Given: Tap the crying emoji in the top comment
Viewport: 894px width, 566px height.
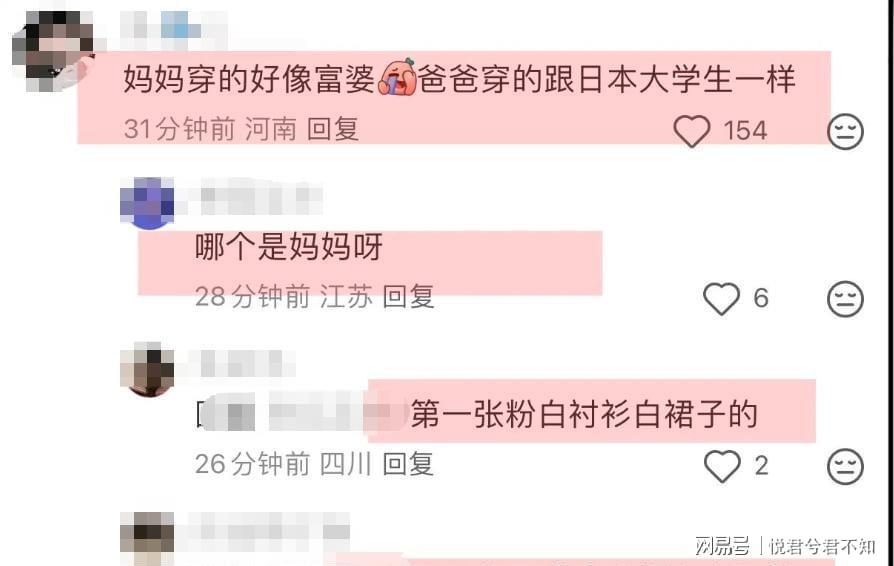Looking at the screenshot, I should point(397,76).
